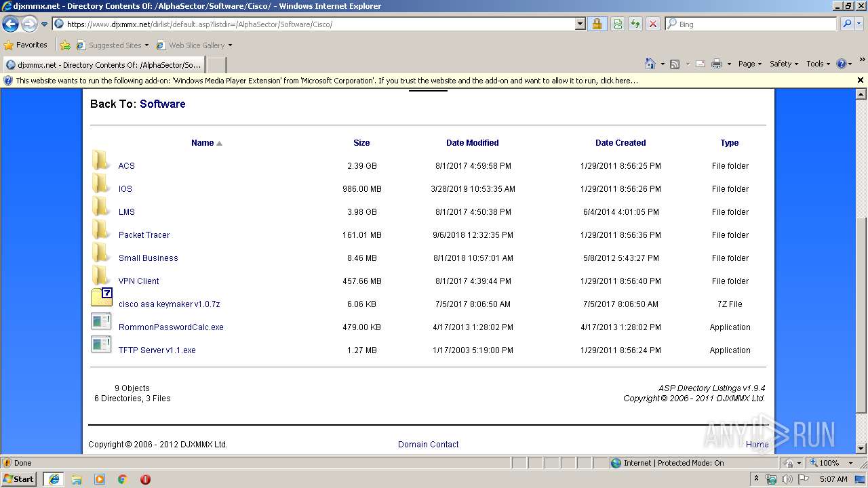The width and height of the screenshot is (868, 488).
Task: Click the security lock icon in address bar
Action: [x=597, y=24]
